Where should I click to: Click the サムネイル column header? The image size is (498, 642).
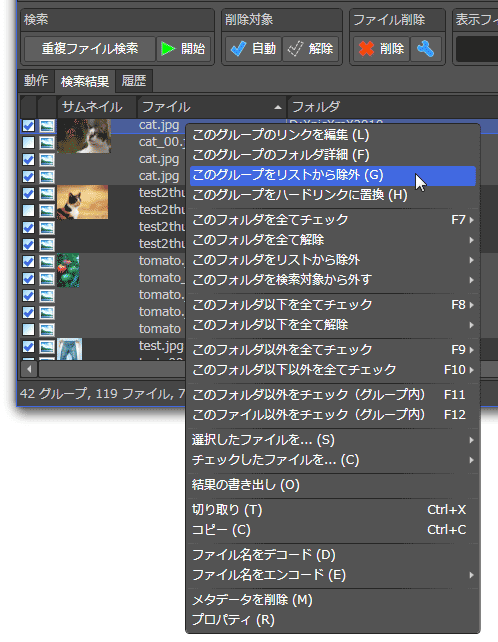[96, 107]
